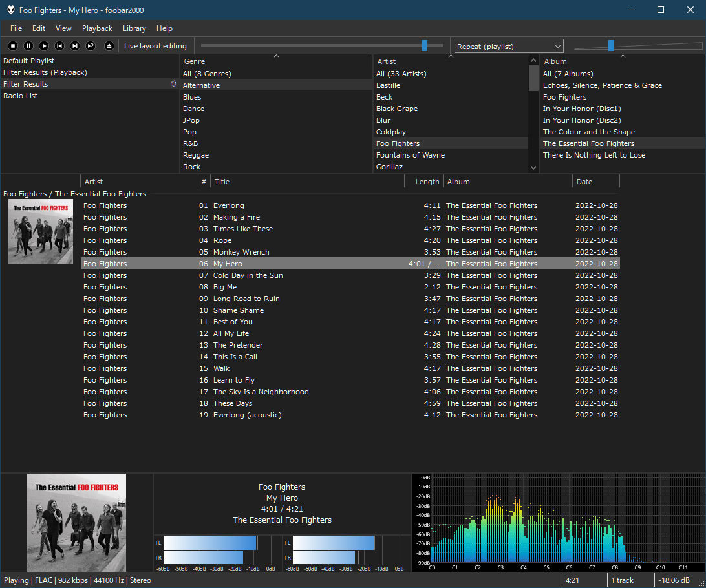The height and width of the screenshot is (588, 706).
Task: Skip to the next track
Action: click(75, 46)
